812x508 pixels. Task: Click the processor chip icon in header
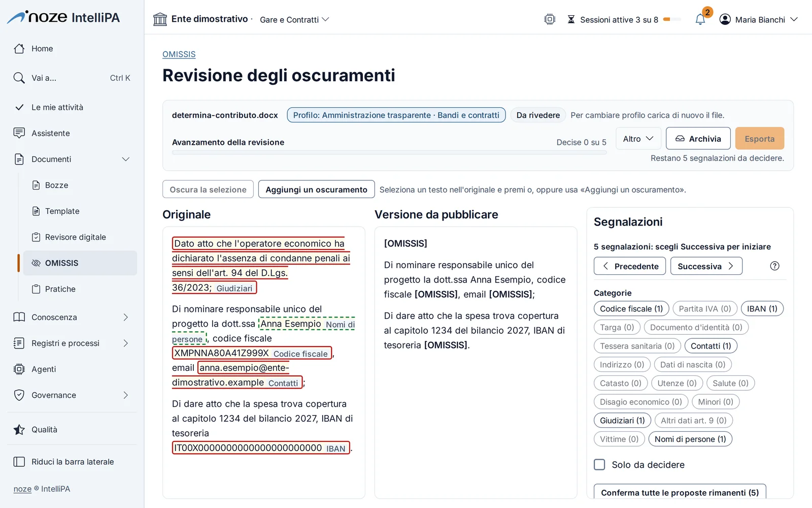coord(550,19)
